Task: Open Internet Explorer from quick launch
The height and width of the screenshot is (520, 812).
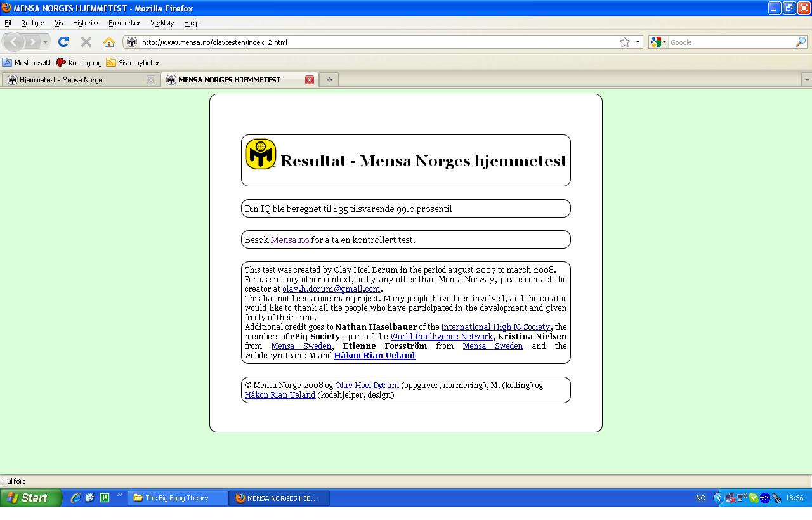Action: (75, 498)
